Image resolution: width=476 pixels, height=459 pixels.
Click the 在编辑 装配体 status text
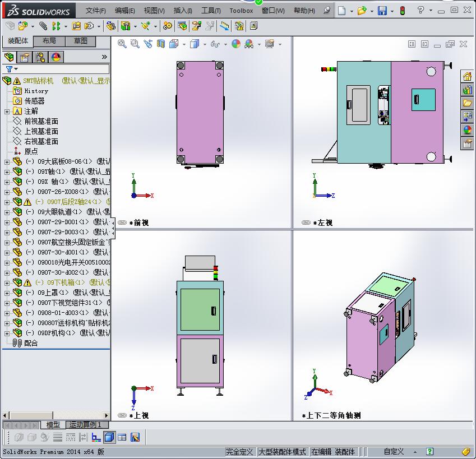(x=333, y=452)
